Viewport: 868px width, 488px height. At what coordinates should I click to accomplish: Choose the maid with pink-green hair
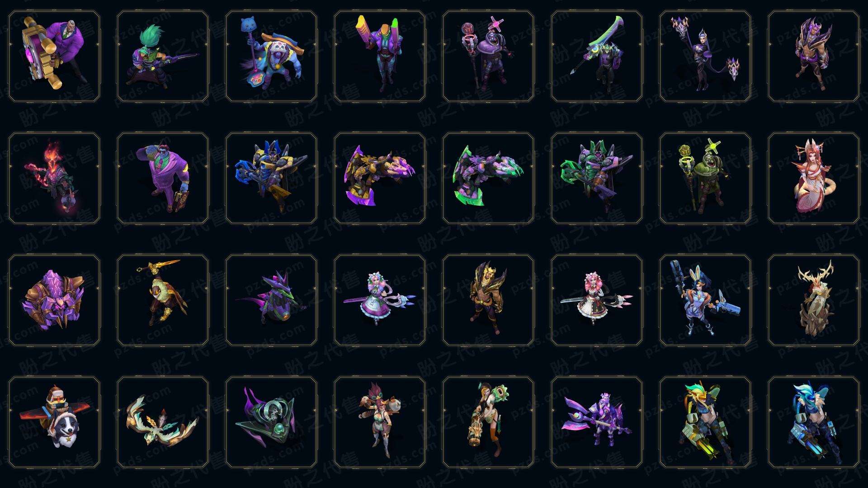pyautogui.click(x=380, y=300)
